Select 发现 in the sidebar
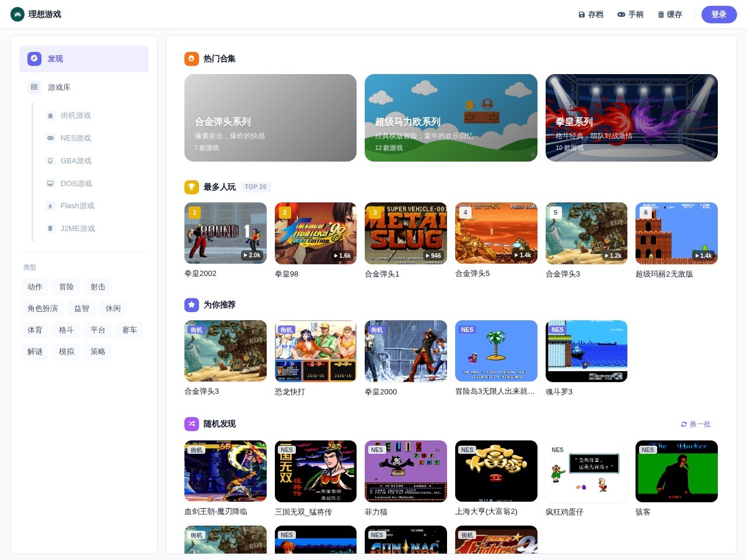 [84, 59]
